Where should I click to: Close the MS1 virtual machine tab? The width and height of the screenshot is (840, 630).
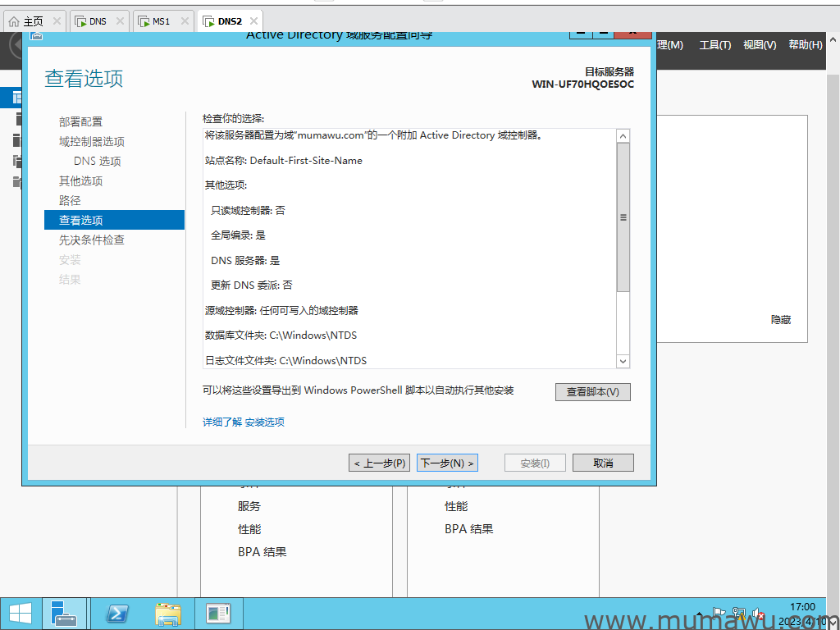[184, 21]
